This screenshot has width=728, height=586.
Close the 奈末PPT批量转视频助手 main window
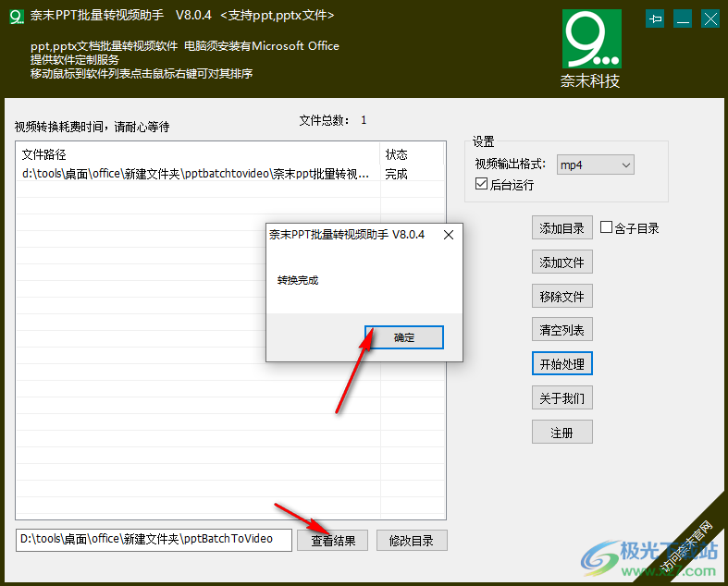point(710,19)
